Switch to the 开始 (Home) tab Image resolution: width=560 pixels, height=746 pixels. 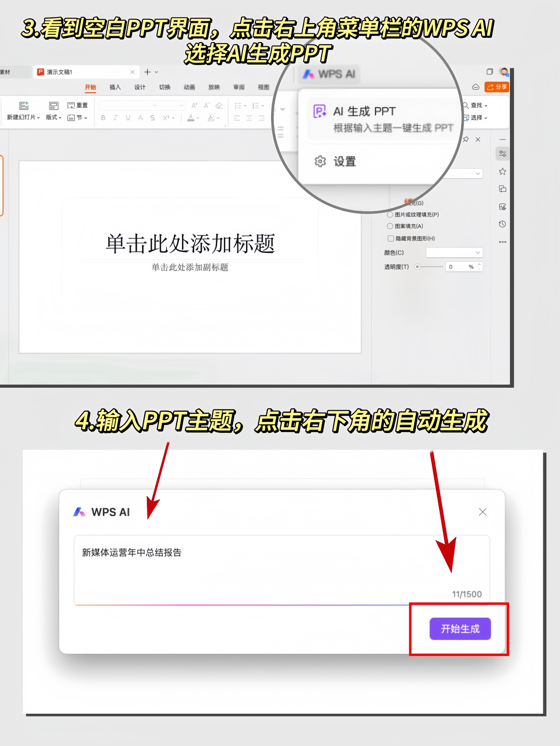tap(90, 87)
